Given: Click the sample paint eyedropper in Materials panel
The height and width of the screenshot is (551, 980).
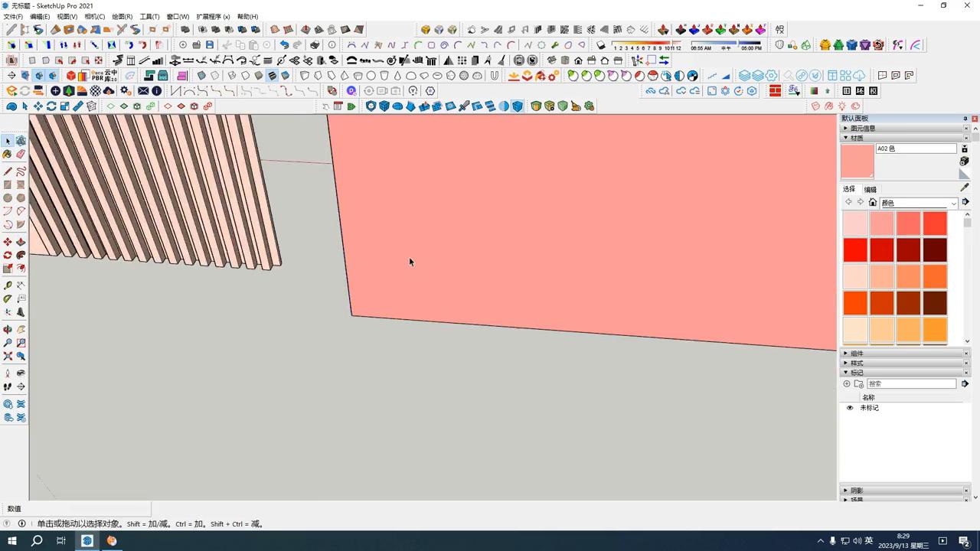Looking at the screenshot, I should pyautogui.click(x=964, y=187).
